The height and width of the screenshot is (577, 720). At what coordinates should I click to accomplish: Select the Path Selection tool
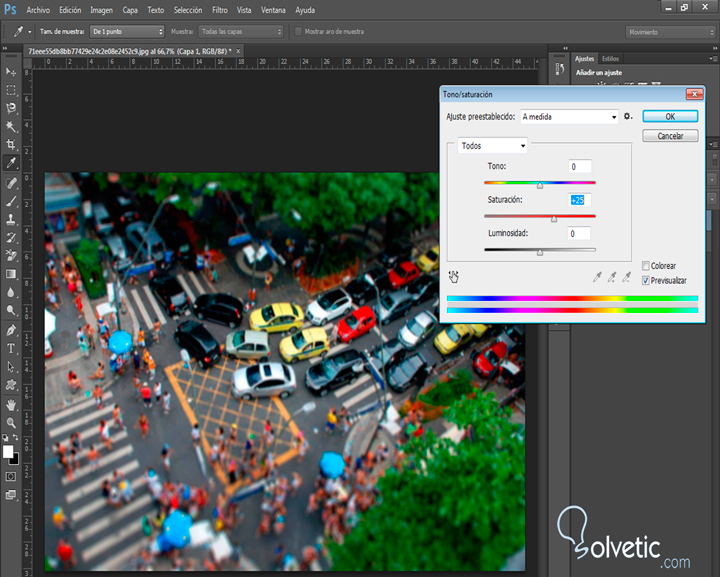pyautogui.click(x=11, y=367)
